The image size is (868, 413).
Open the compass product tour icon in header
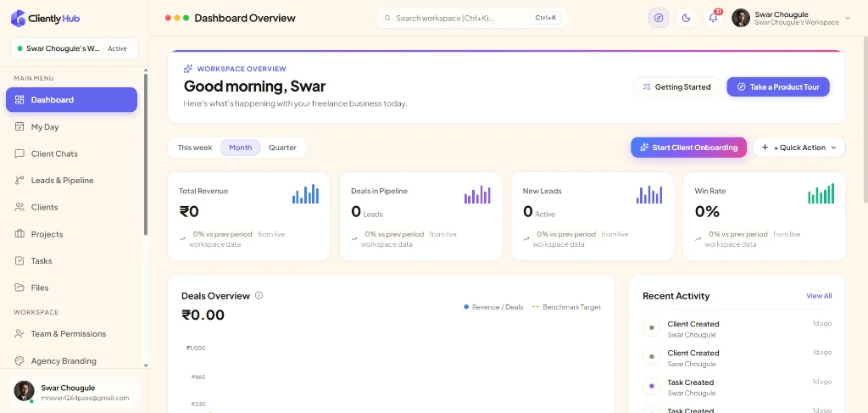[658, 18]
